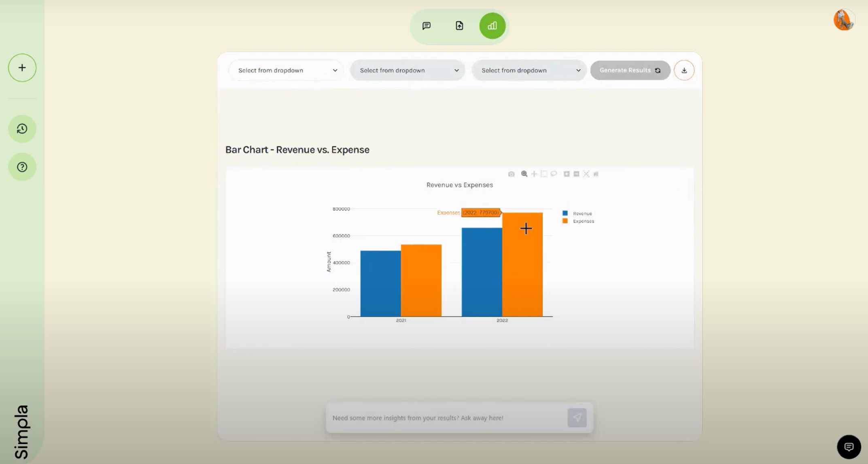Click the help question mark icon
This screenshot has width=868, height=464.
pos(22,166)
